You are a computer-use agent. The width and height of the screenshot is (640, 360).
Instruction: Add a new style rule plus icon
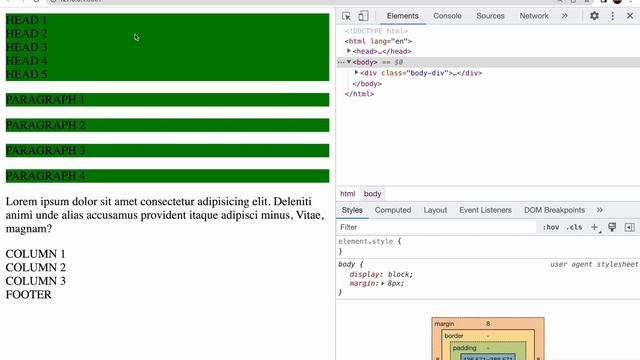tap(595, 227)
